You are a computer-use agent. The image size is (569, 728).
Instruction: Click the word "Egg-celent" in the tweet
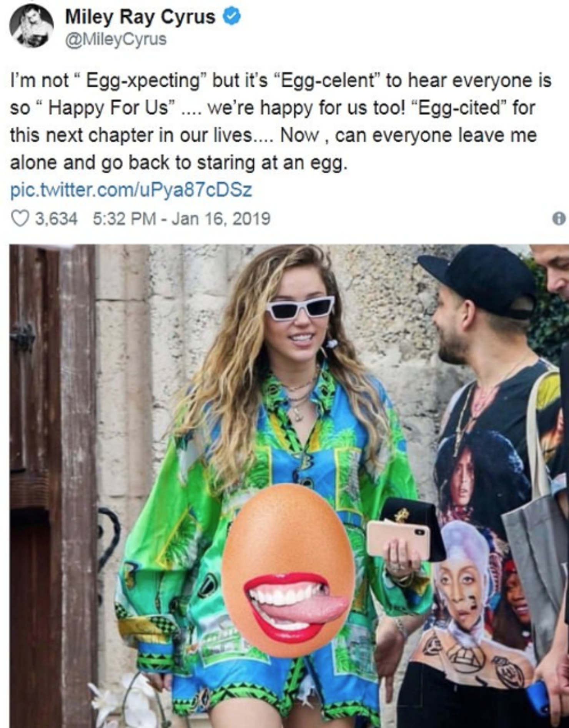(328, 81)
